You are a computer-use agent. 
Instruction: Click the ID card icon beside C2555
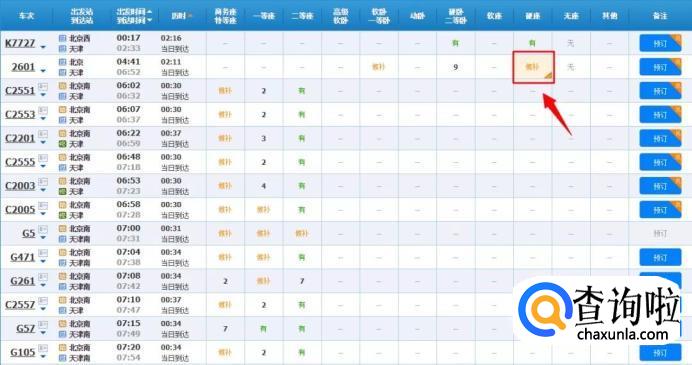point(43,158)
